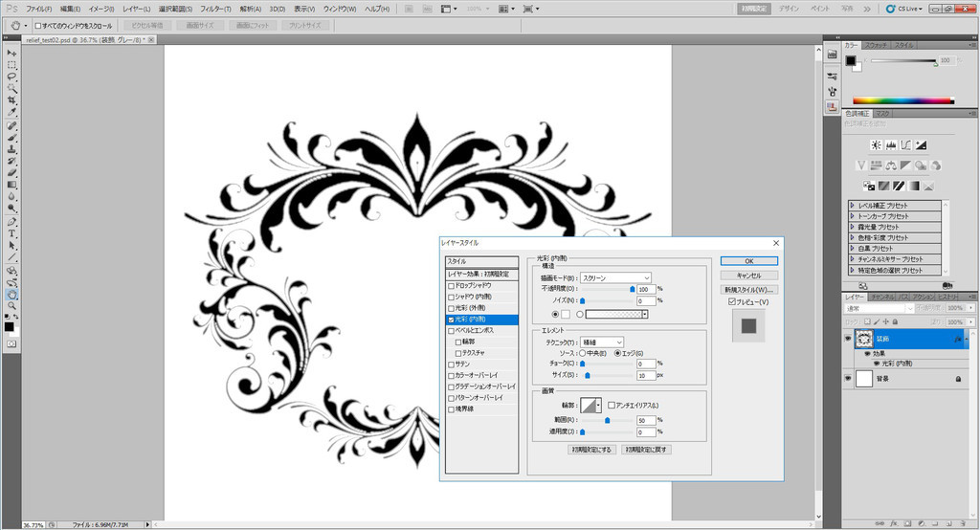Click the 初期設定に戻す button
Image resolution: width=980 pixels, height=530 pixels.
point(646,450)
